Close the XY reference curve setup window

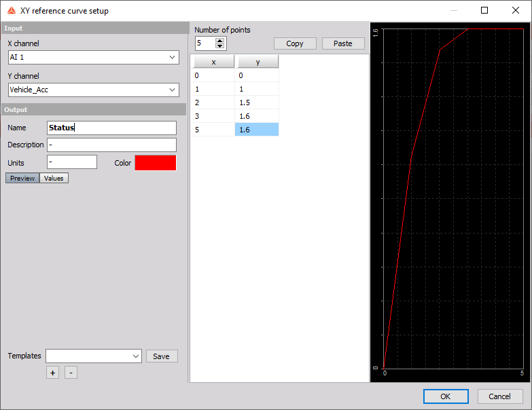coord(516,10)
